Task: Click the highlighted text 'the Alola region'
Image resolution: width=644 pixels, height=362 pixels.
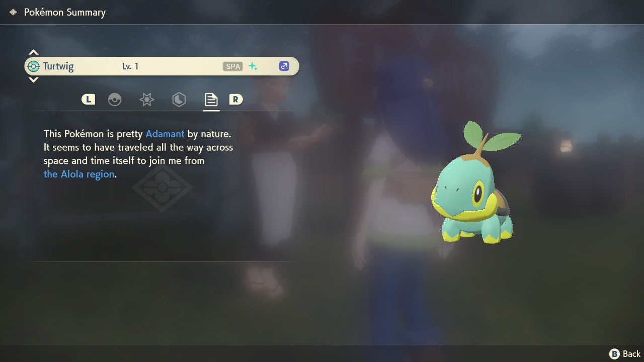Action: [x=79, y=174]
